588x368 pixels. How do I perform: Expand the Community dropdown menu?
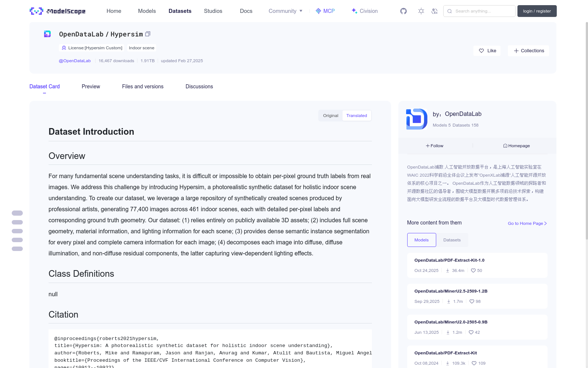tap(286, 11)
